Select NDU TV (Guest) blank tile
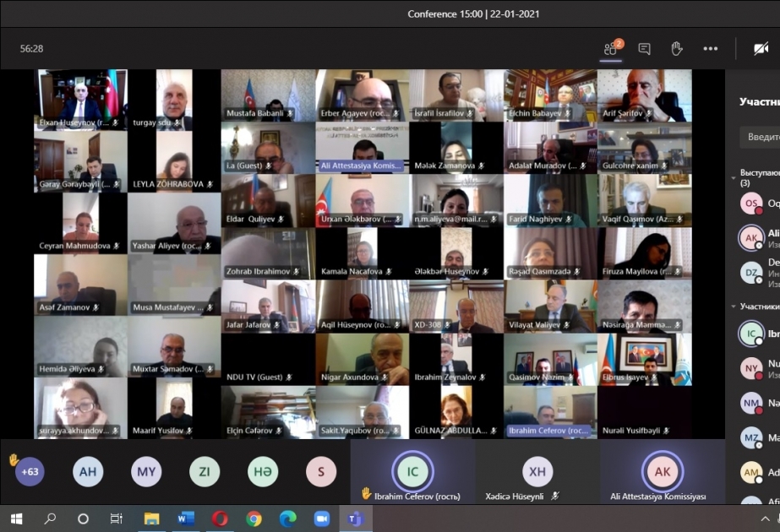Screen dimensions: 780x532 (268, 360)
